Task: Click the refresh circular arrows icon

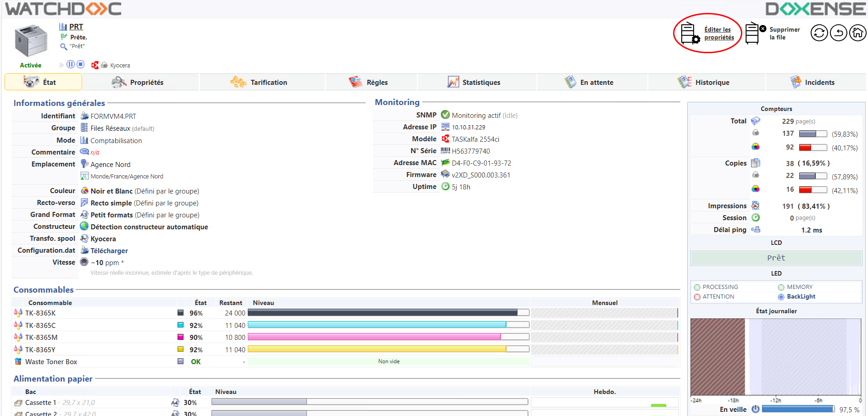Action: tap(819, 33)
